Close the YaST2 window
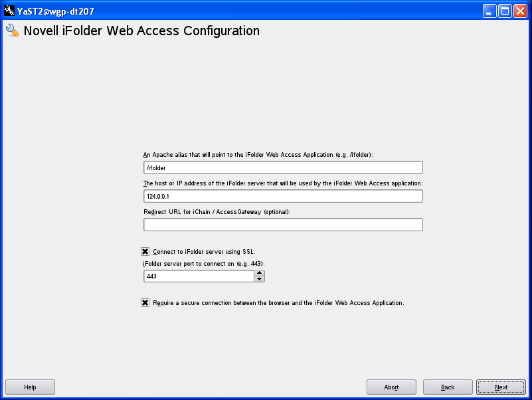532x400 pixels. click(520, 11)
